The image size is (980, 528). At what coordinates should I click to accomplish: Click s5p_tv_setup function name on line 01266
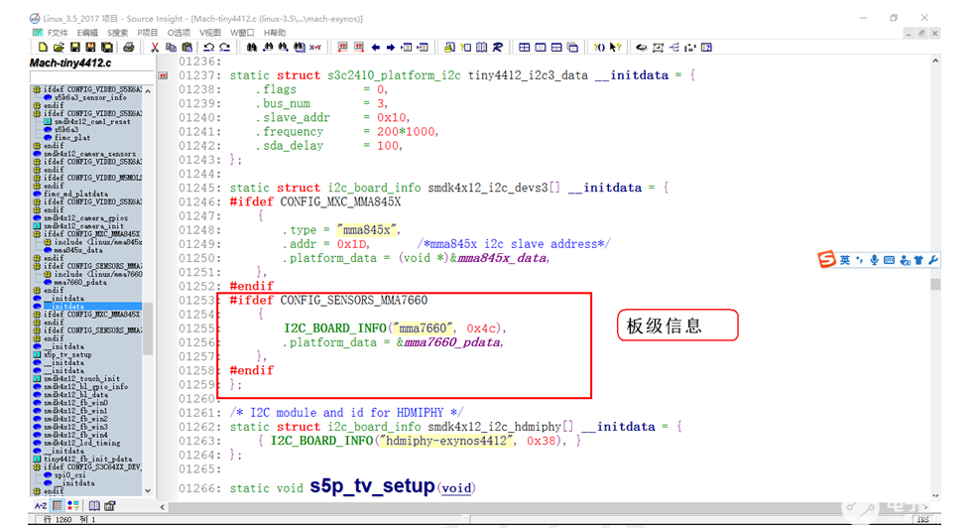coord(373,486)
